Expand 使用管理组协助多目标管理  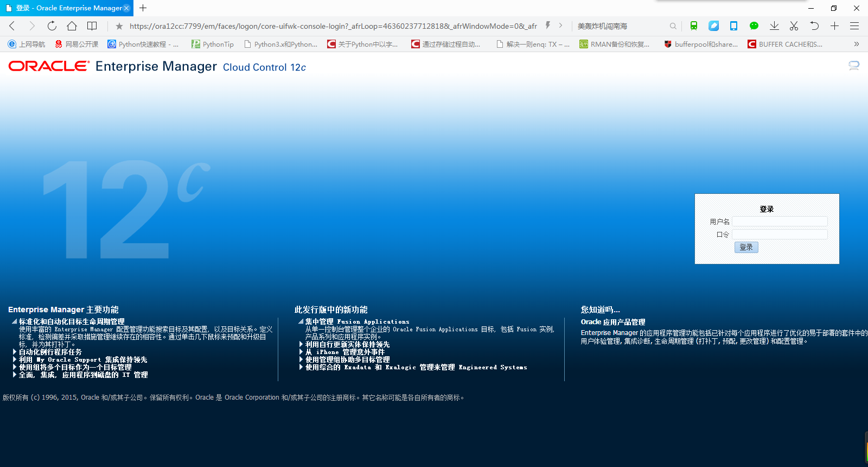[x=301, y=359]
